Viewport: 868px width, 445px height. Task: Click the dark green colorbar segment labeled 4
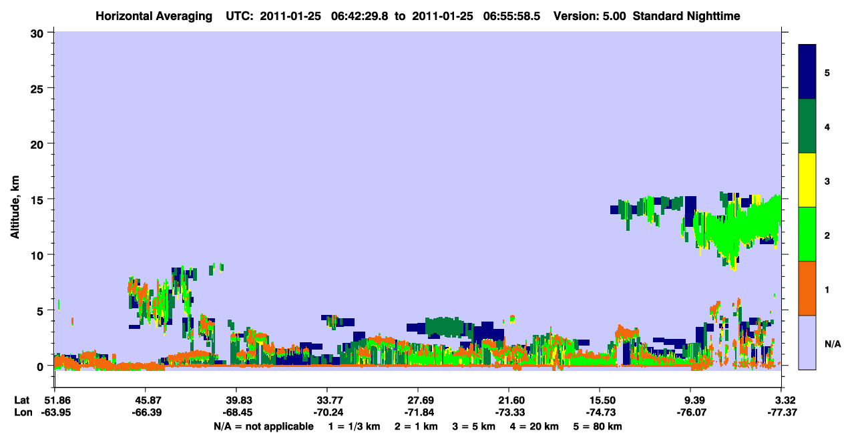(807, 126)
